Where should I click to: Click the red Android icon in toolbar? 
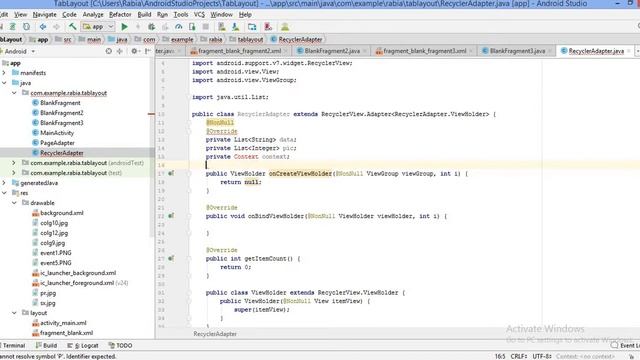(268, 27)
